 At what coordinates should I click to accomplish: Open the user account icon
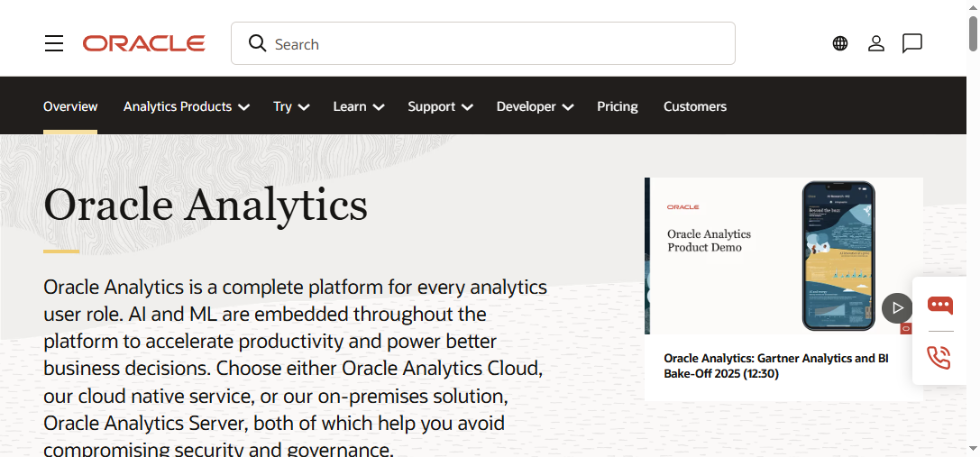875,43
